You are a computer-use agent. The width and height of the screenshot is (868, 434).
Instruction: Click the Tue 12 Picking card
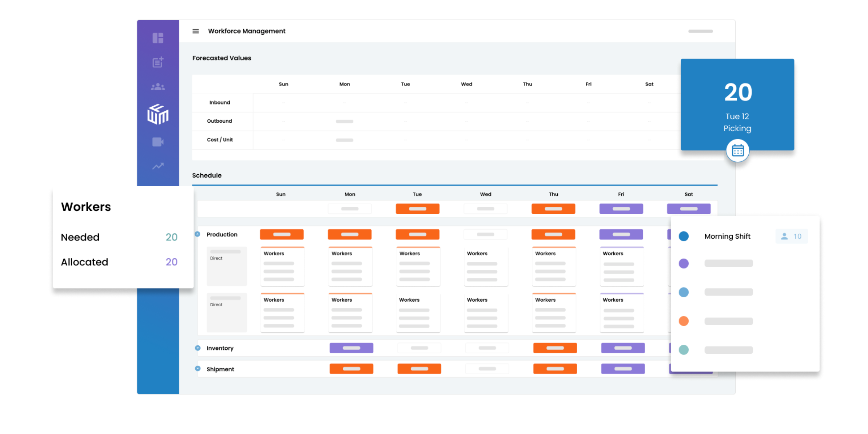pos(737,105)
